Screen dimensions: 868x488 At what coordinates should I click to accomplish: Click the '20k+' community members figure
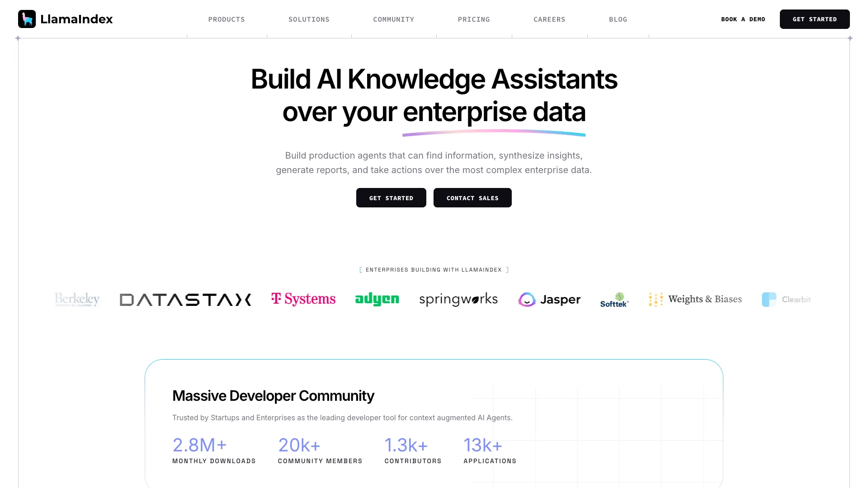click(x=299, y=445)
